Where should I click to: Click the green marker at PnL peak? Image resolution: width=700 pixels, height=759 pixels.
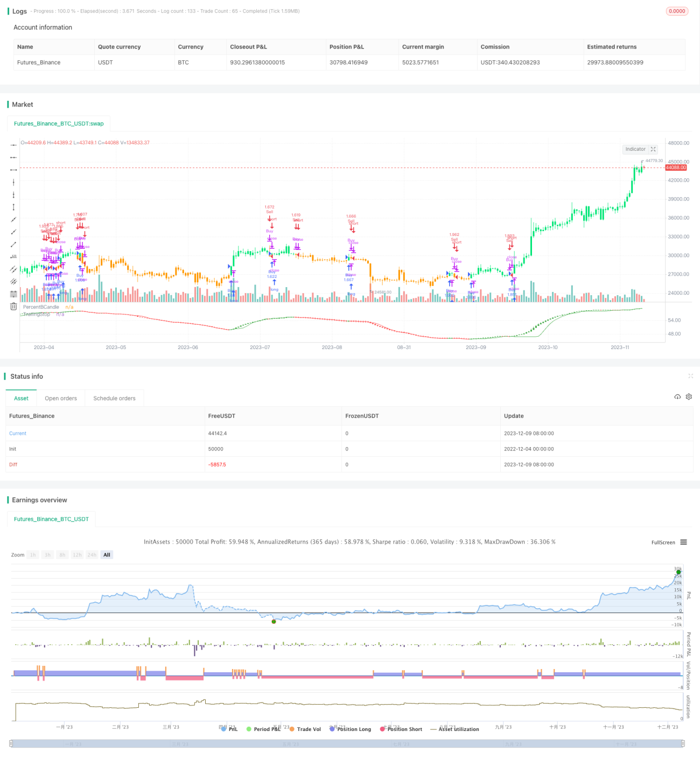pos(678,572)
